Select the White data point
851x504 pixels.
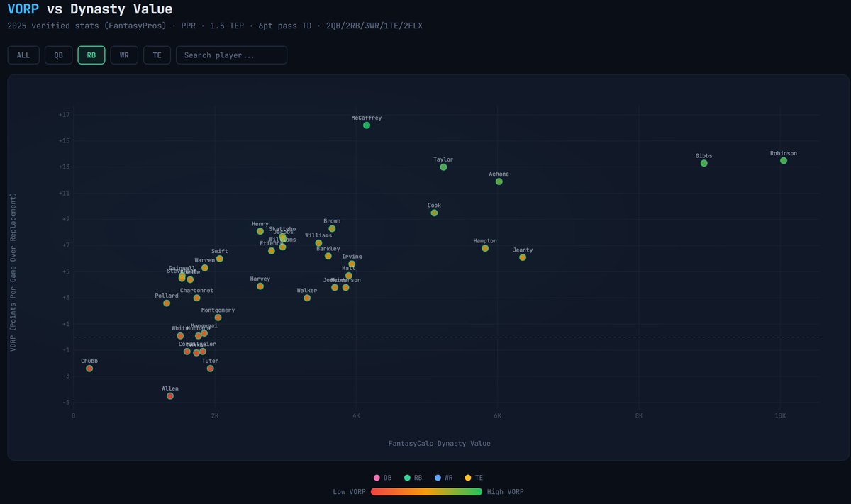[180, 336]
